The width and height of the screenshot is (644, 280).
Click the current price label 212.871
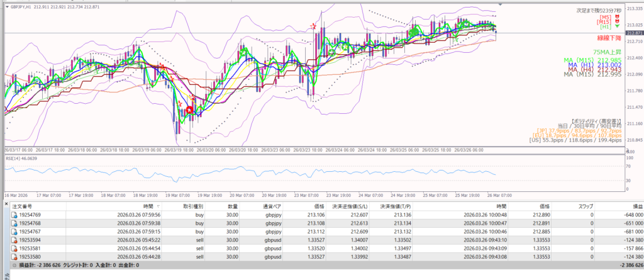pyautogui.click(x=632, y=33)
